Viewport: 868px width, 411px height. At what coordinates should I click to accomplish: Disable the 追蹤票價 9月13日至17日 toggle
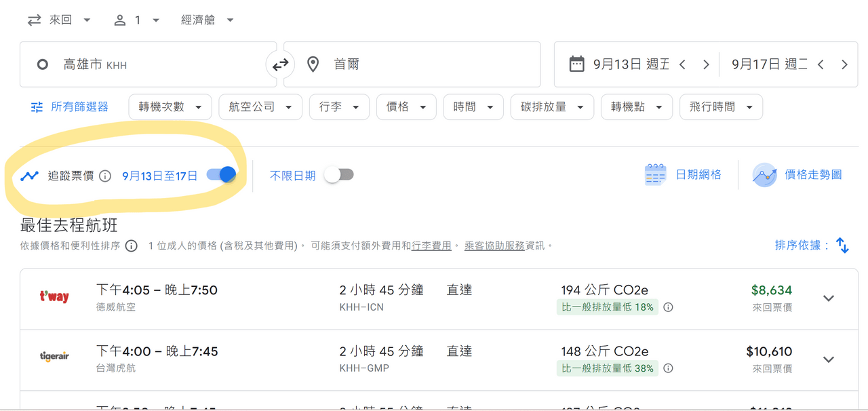221,175
